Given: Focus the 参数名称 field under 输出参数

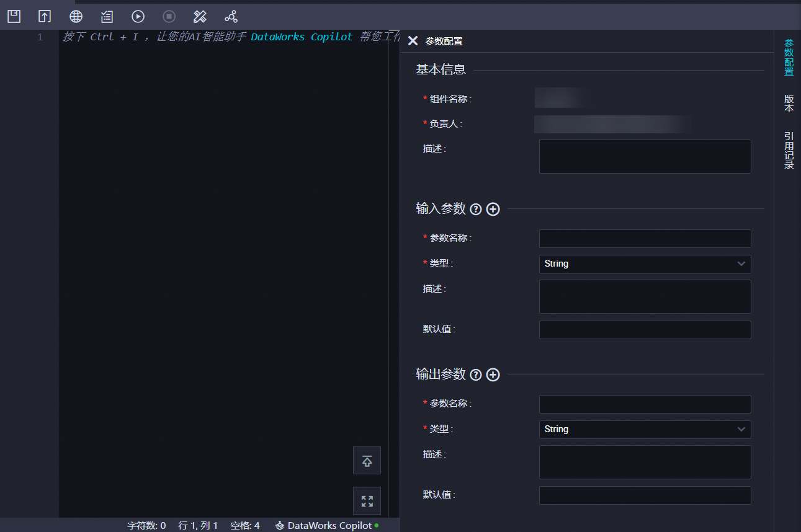Looking at the screenshot, I should click(x=645, y=404).
